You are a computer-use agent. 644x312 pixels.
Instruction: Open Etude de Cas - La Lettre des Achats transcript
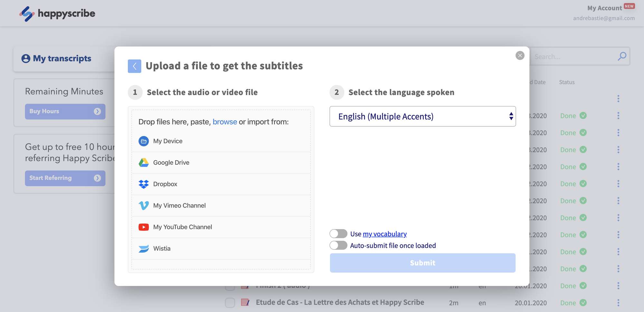[340, 302]
